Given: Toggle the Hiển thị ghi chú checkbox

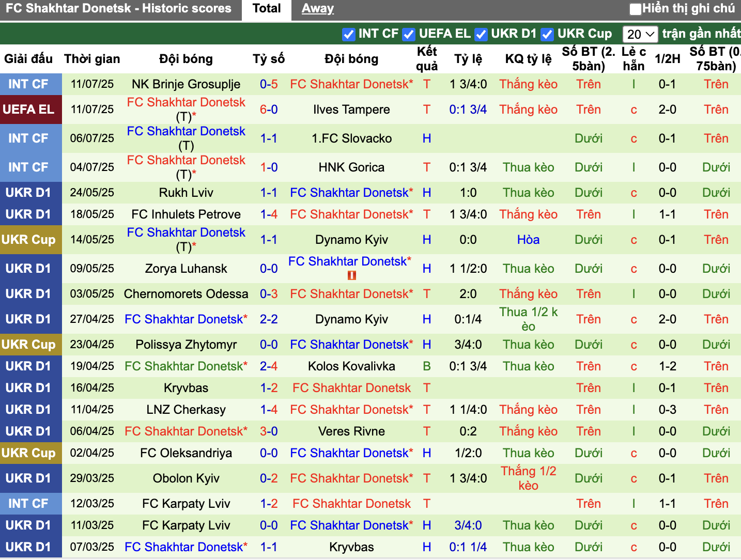Looking at the screenshot, I should (x=635, y=9).
